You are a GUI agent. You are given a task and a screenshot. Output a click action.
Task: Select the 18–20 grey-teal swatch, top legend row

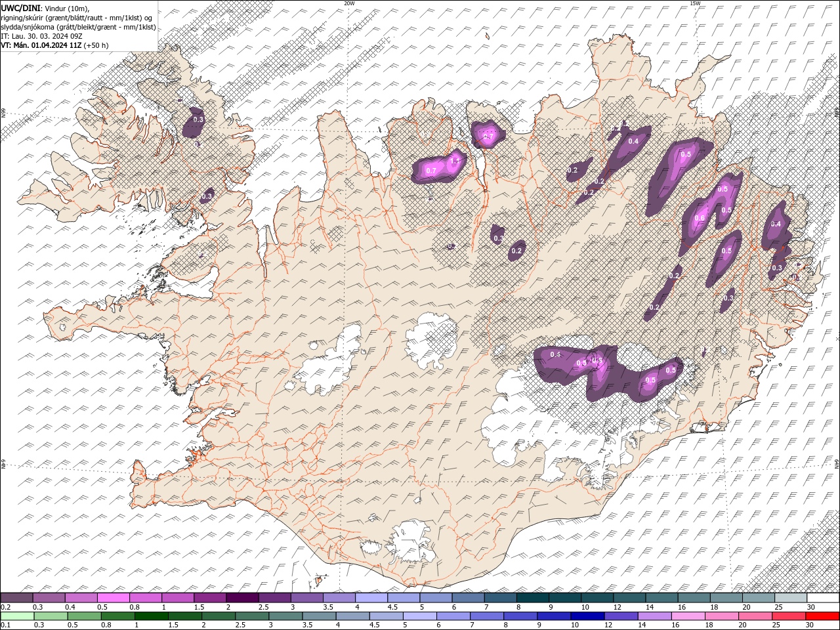(x=726, y=598)
